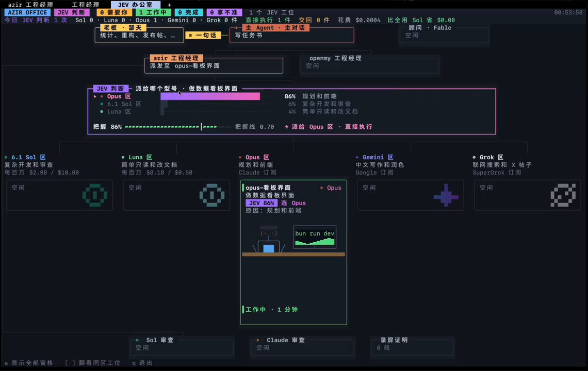Click the bun run dev monitor
588x371 pixels.
[x=315, y=237]
